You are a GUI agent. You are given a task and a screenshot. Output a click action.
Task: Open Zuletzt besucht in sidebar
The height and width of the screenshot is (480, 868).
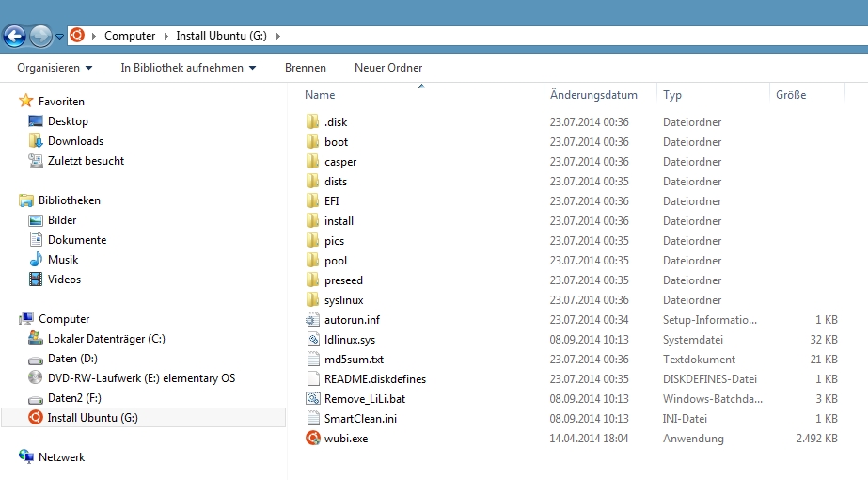86,161
